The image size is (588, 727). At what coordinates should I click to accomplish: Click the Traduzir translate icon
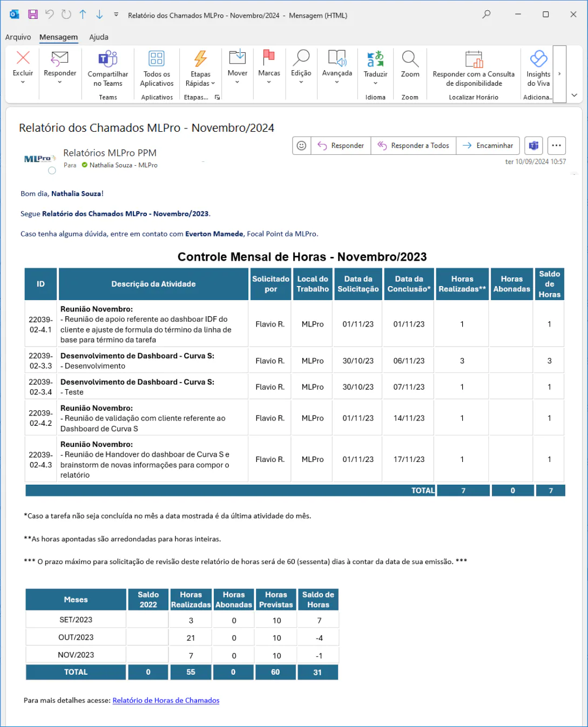[x=375, y=58]
